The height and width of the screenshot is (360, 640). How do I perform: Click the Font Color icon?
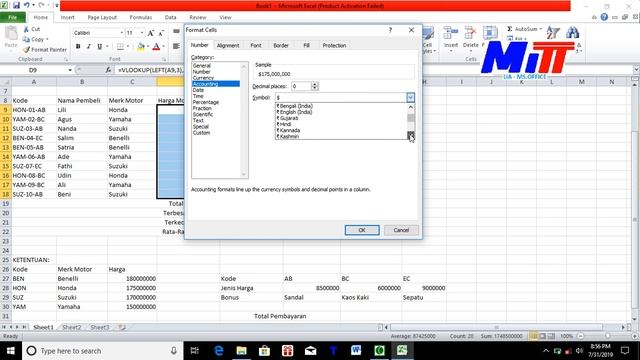tap(156, 47)
